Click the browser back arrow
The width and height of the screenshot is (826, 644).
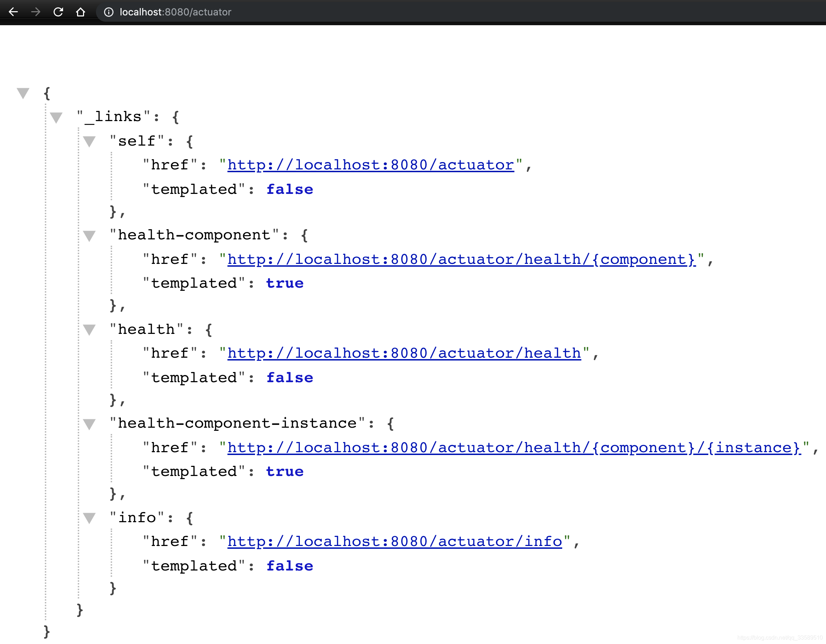coord(13,12)
